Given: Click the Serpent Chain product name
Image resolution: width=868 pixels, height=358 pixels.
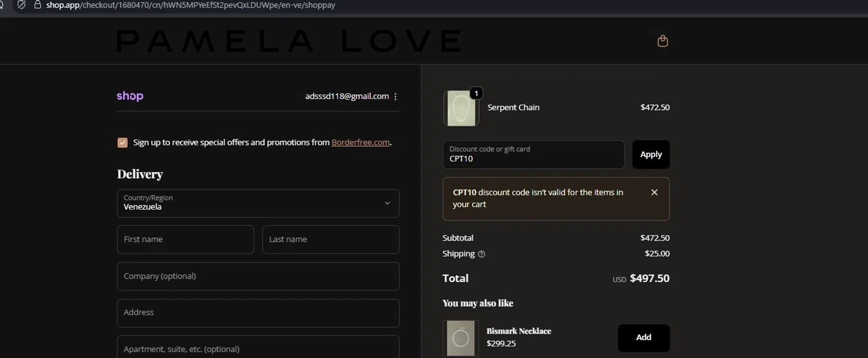Looking at the screenshot, I should pyautogui.click(x=513, y=108).
